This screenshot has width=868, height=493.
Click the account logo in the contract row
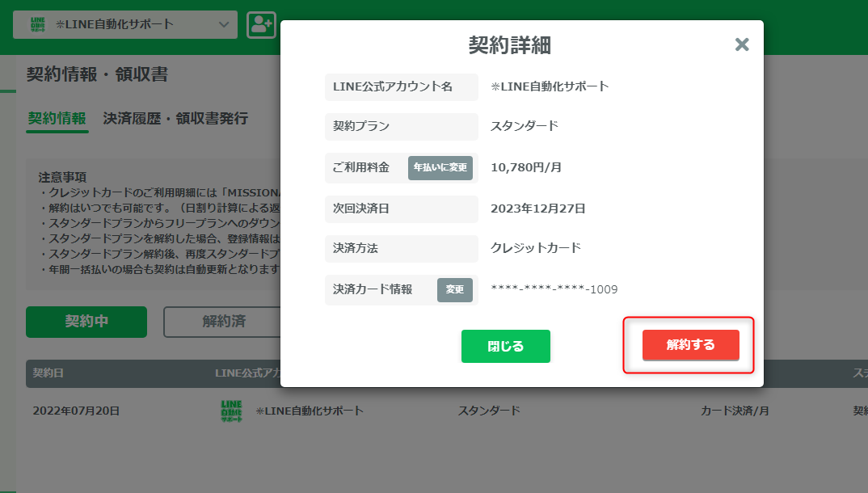pyautogui.click(x=231, y=411)
